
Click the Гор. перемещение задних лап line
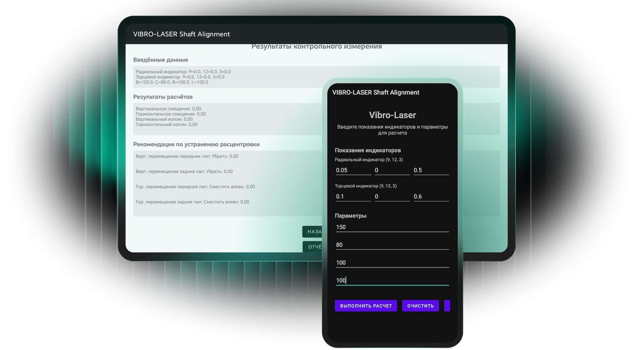192,202
